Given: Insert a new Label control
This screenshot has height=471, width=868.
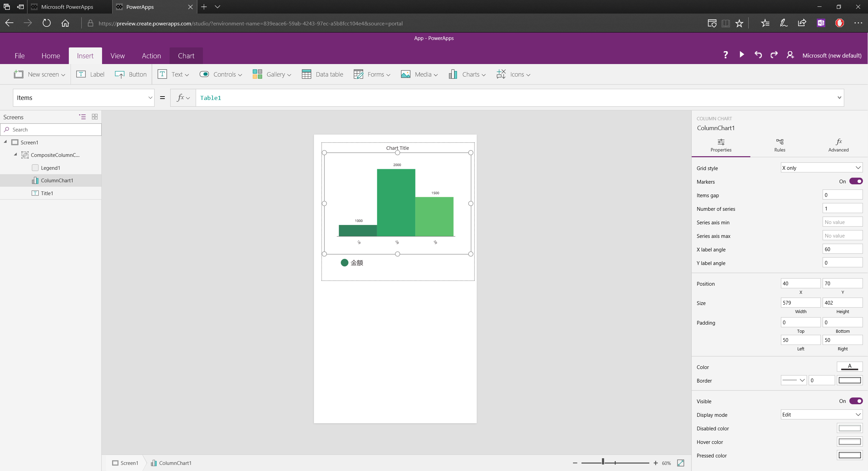Looking at the screenshot, I should [90, 74].
